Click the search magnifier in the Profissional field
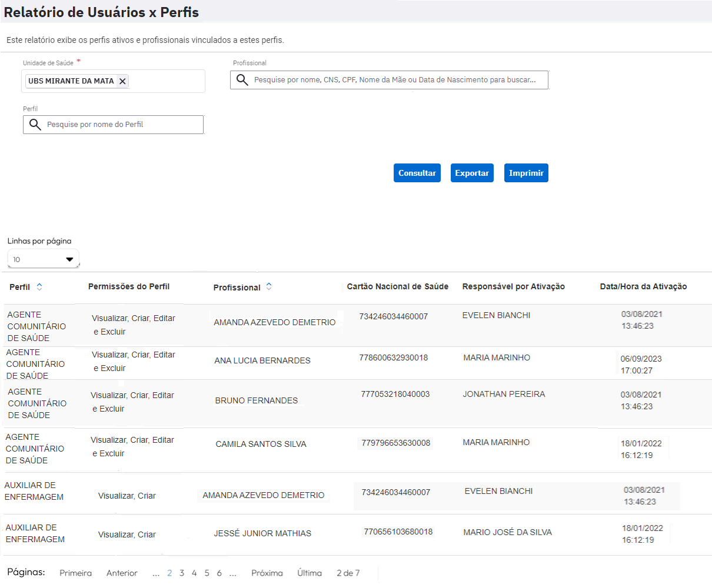The image size is (712, 588). point(242,79)
